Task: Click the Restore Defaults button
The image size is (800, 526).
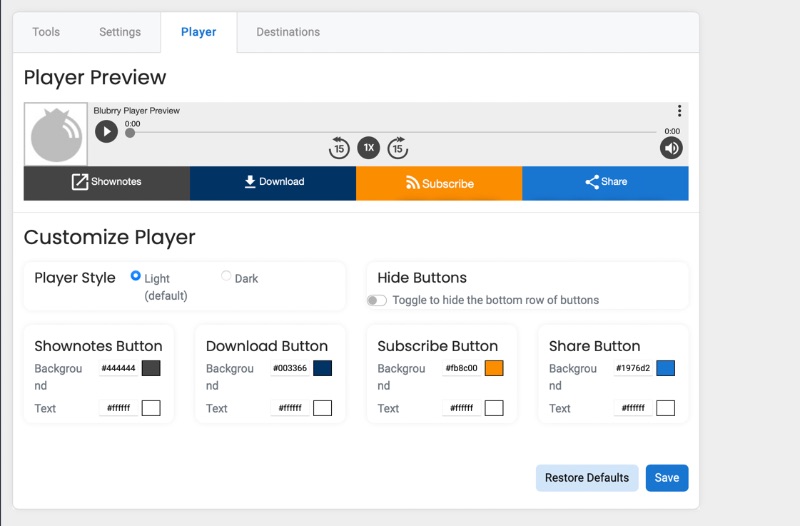Action: click(587, 478)
